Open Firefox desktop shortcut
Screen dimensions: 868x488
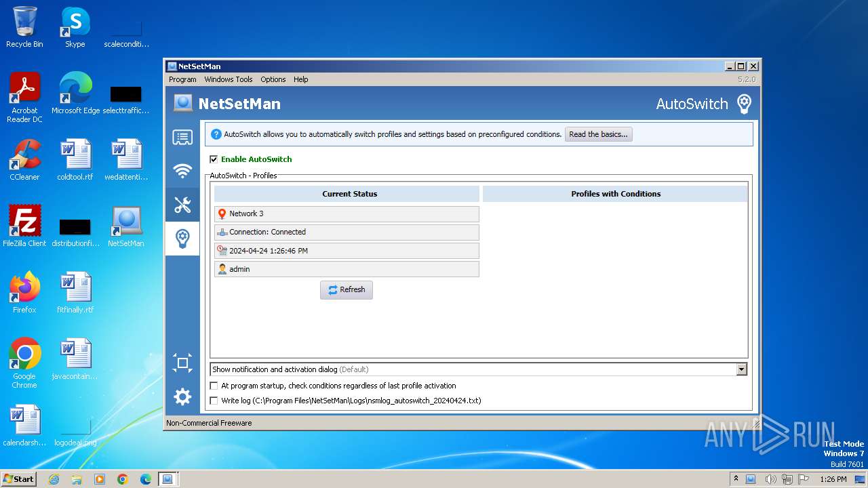(24, 293)
